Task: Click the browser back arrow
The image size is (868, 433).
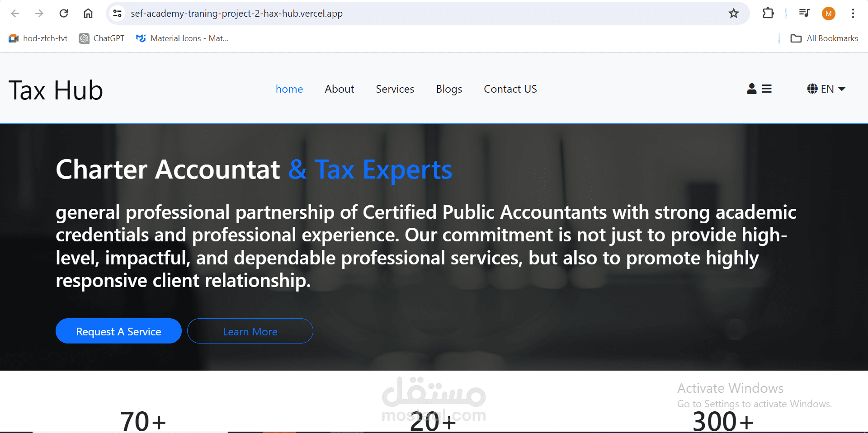Action: 15,13
